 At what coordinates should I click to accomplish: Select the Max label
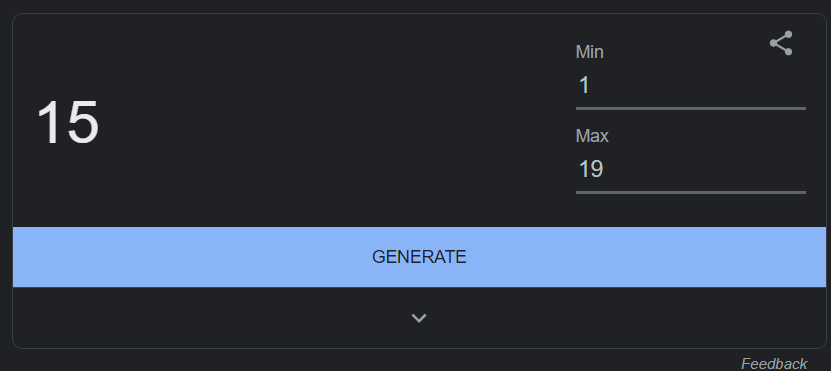592,136
